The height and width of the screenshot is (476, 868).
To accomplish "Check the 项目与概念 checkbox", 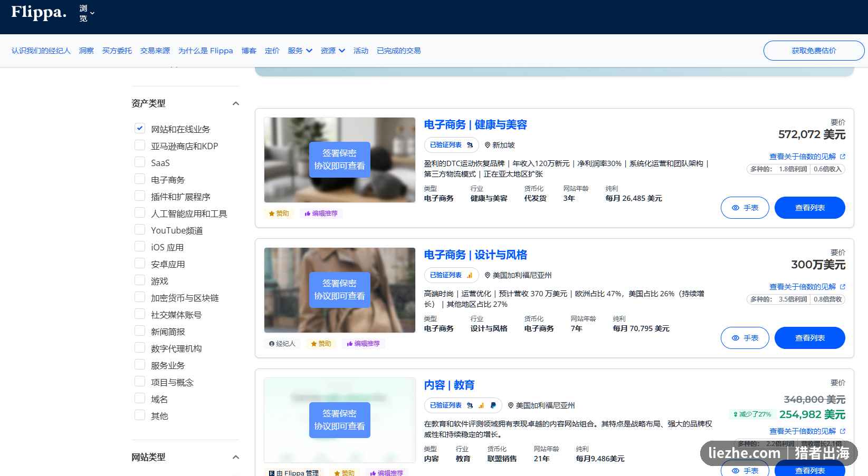I will [140, 381].
